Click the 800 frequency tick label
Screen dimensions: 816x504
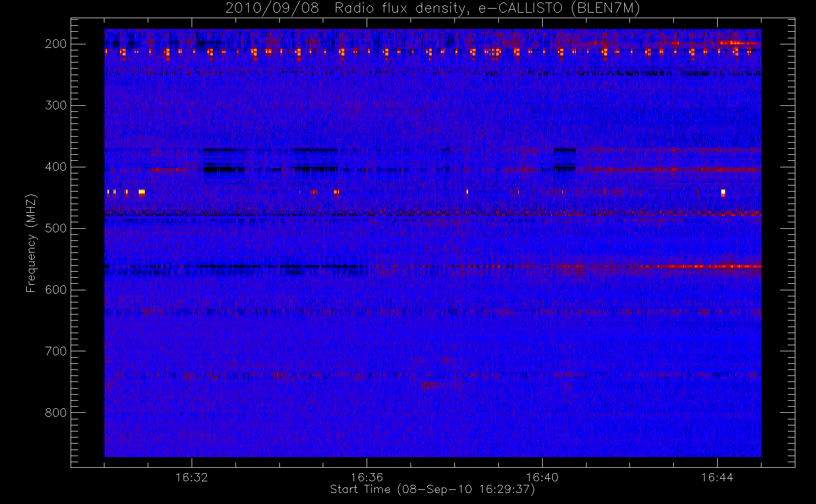pyautogui.click(x=56, y=413)
